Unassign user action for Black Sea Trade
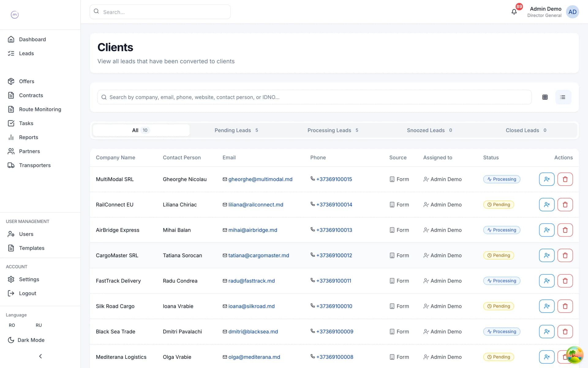The image size is (588, 368). point(547,332)
